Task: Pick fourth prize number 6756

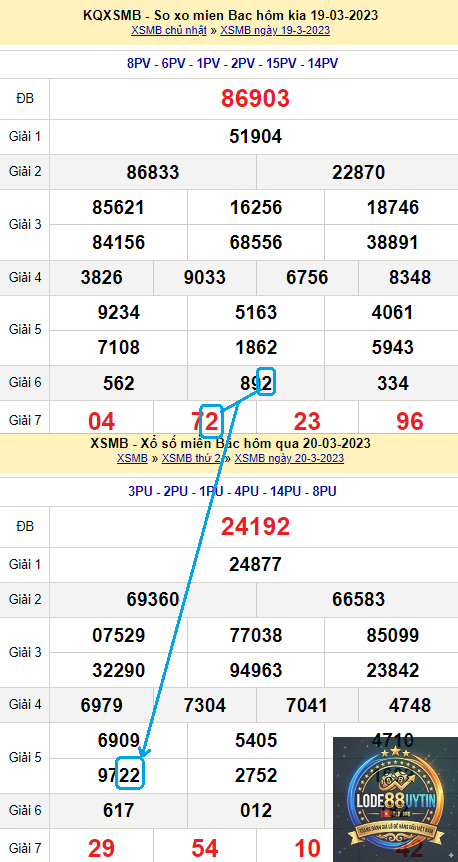Action: (307, 277)
